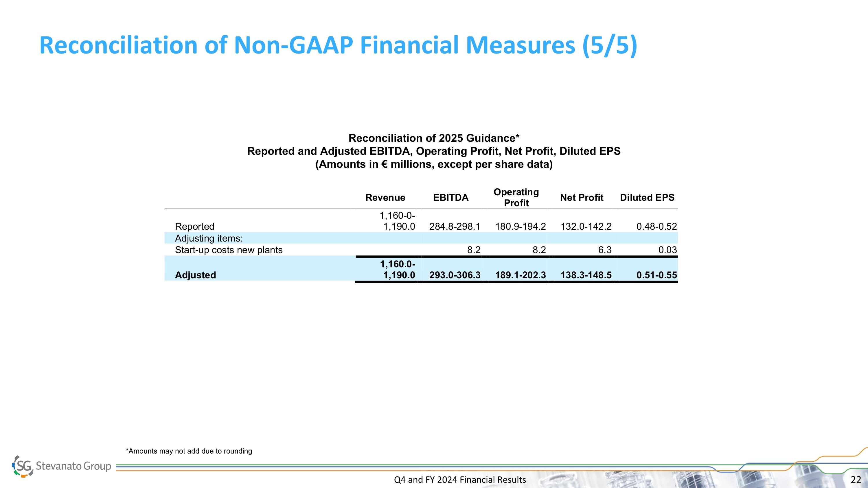Image resolution: width=868 pixels, height=488 pixels.
Task: Click Reported Diluted EPS value 0.48-0.52
Action: [x=656, y=226]
